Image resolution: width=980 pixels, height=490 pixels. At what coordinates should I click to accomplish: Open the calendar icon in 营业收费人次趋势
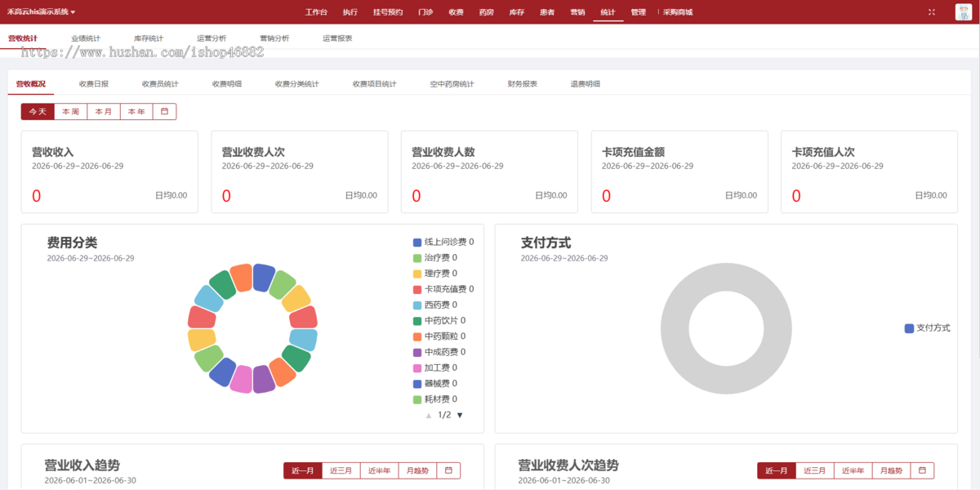click(x=922, y=470)
